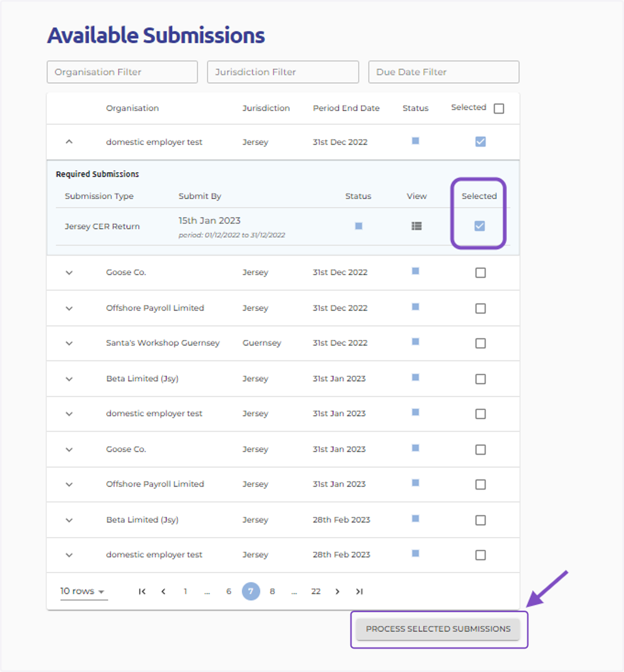Toggle the header Select all checkbox
The height and width of the screenshot is (672, 624).
point(499,108)
